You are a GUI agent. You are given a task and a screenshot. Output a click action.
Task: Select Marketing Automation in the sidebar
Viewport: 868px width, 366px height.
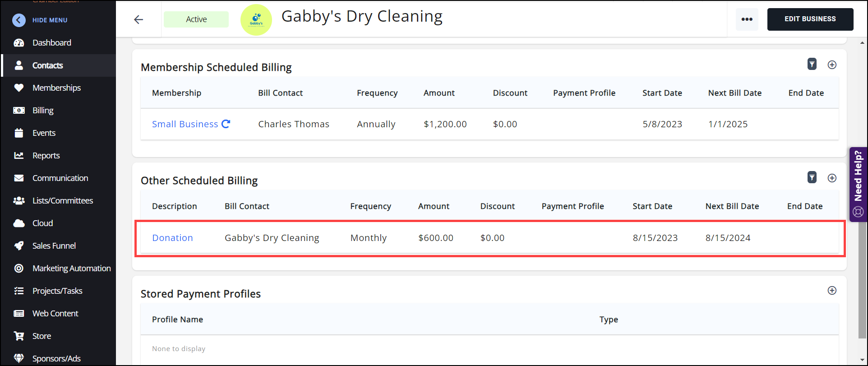pos(71,269)
